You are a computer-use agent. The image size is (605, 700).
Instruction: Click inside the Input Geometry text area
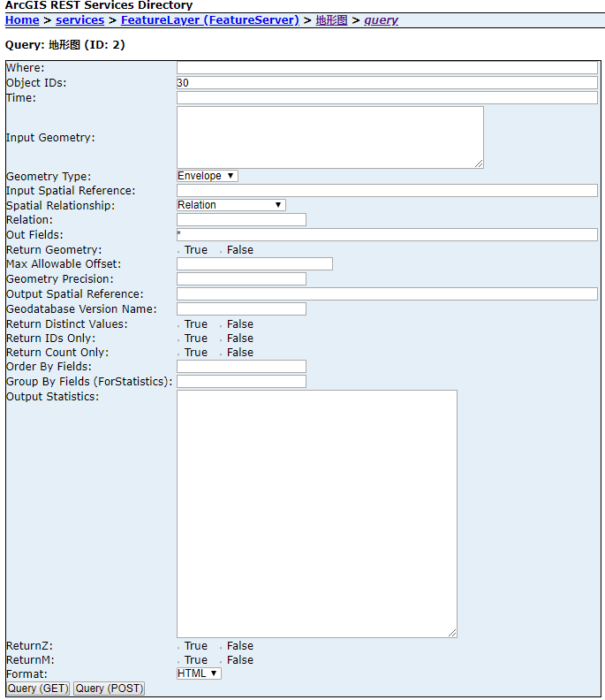click(330, 137)
